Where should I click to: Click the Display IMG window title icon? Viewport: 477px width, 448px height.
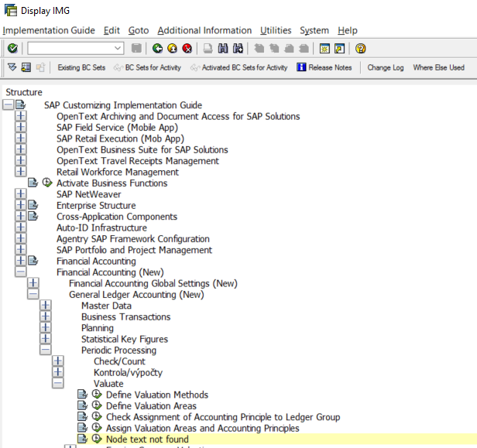[11, 10]
